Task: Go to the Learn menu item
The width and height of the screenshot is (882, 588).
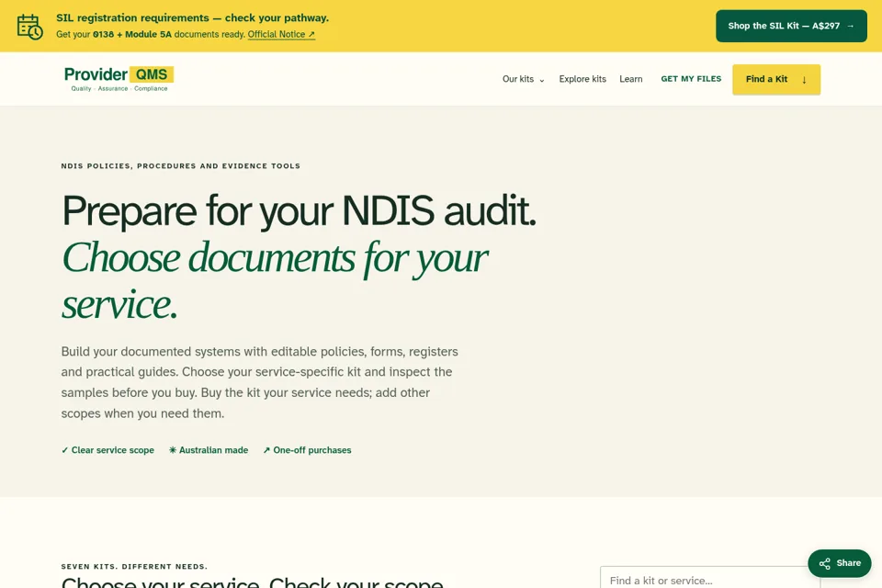Action: coord(630,79)
